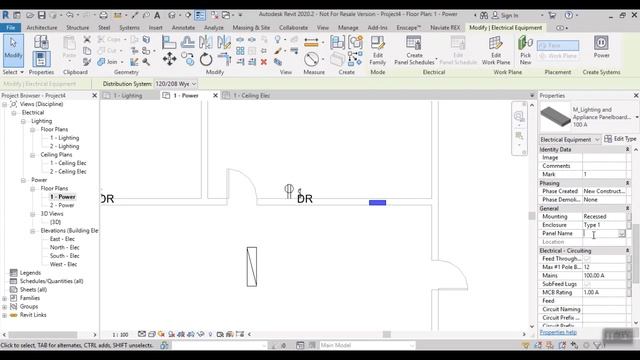Collapse the Phasing section
The height and width of the screenshot is (360, 640).
[627, 183]
